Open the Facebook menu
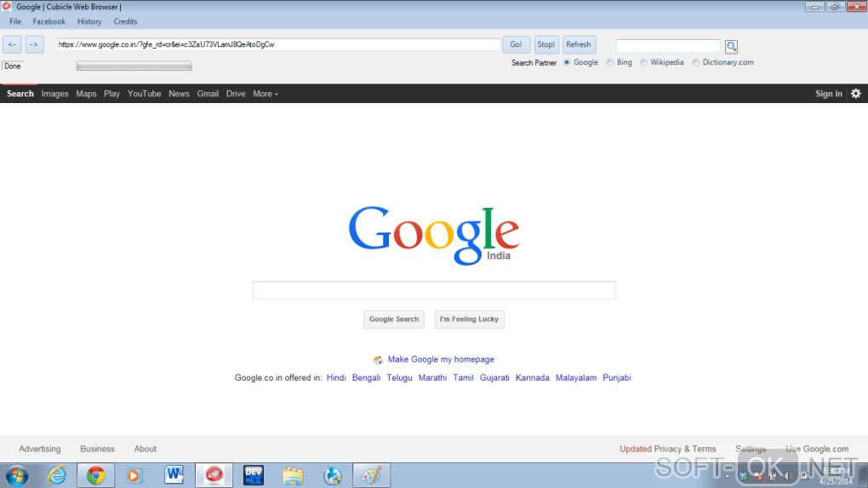Viewport: 868px width, 488px height. point(49,21)
